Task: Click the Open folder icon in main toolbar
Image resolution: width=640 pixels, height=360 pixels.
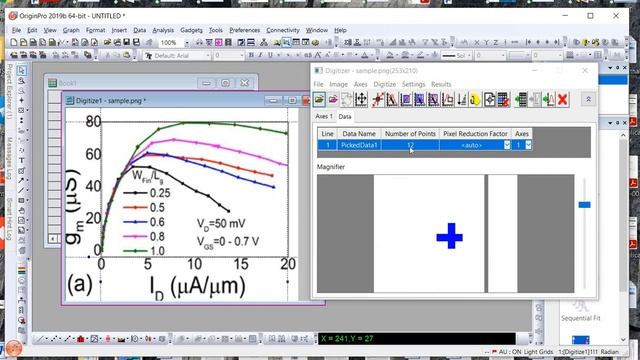Action: (x=107, y=42)
